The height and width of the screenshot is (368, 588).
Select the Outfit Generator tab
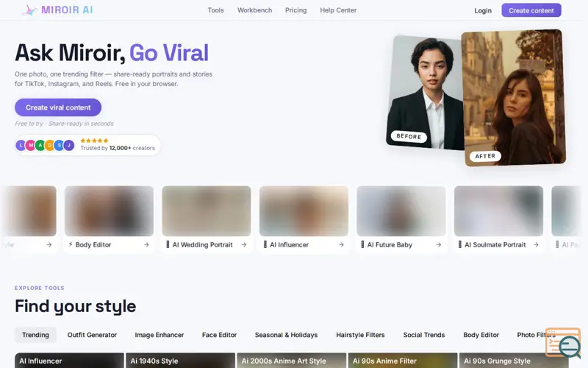tap(93, 335)
